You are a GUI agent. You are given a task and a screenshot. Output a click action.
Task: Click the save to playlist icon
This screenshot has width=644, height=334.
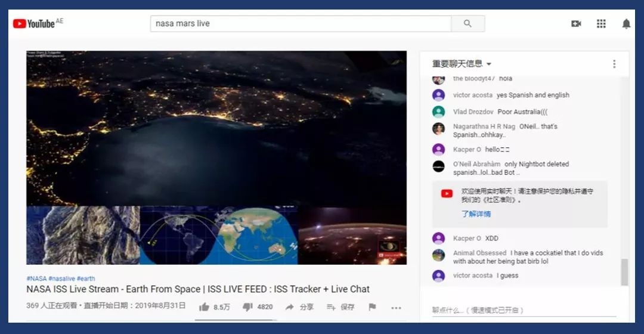coord(331,307)
